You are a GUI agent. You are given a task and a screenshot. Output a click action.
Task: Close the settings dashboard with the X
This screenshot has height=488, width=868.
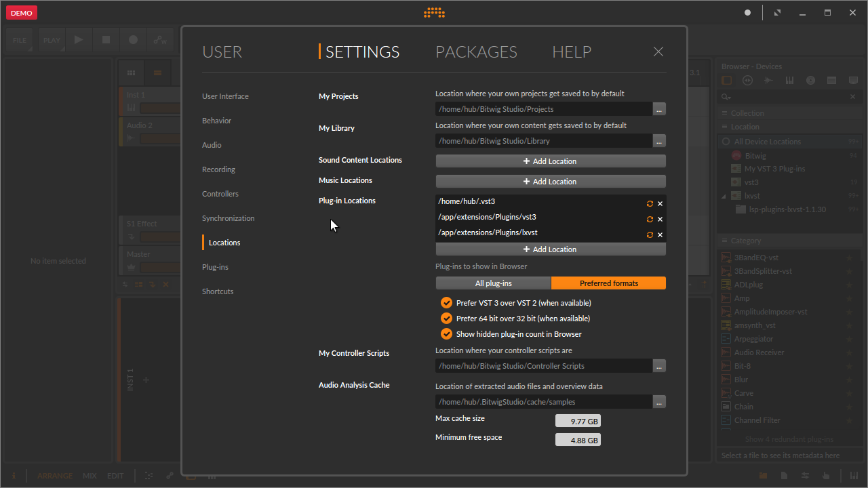pyautogui.click(x=658, y=52)
